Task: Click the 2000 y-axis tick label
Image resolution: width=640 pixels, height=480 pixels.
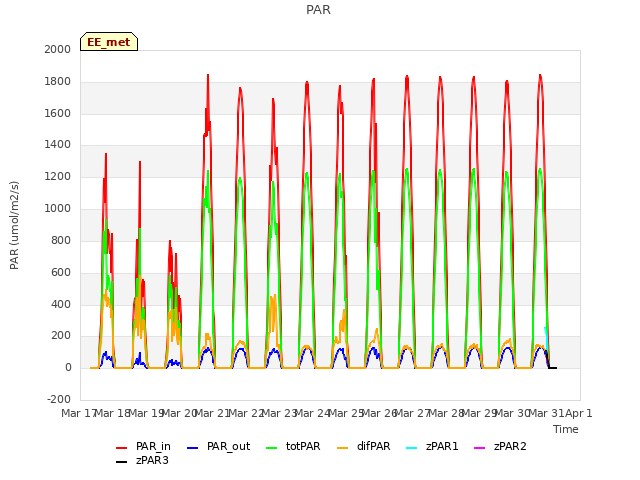Action: click(x=58, y=49)
